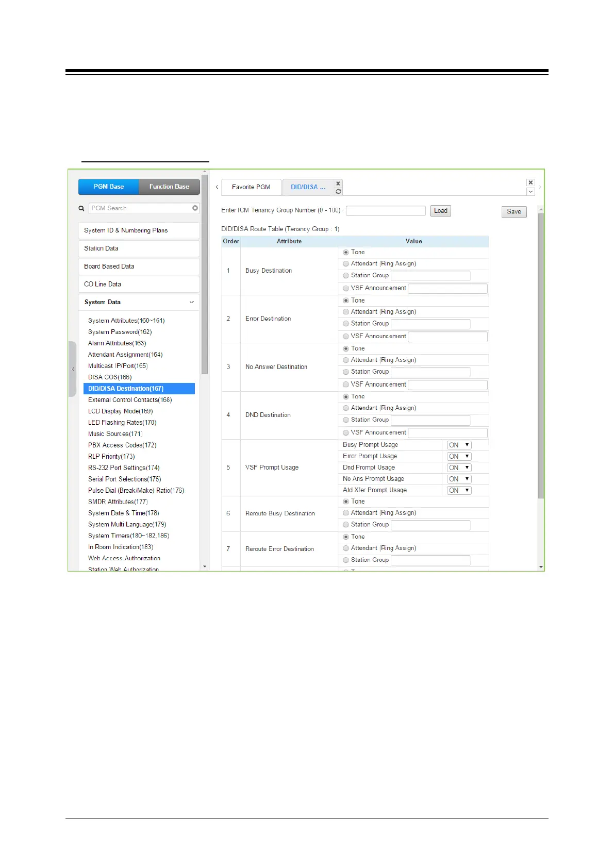Screen dimensions: 614x868
Task: Open System ID & Numbering Plans
Action: (x=139, y=230)
